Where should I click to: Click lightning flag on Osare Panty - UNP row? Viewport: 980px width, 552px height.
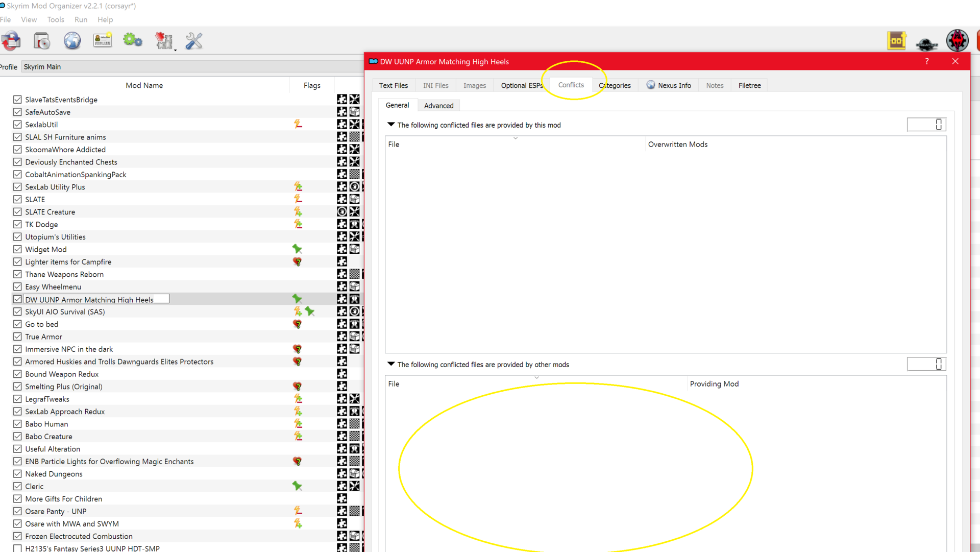click(298, 511)
